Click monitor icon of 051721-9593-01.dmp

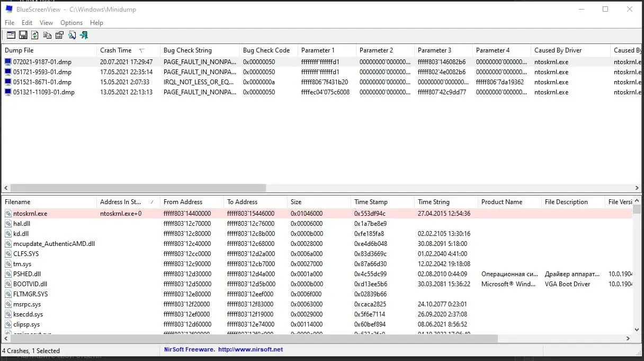pos(8,72)
